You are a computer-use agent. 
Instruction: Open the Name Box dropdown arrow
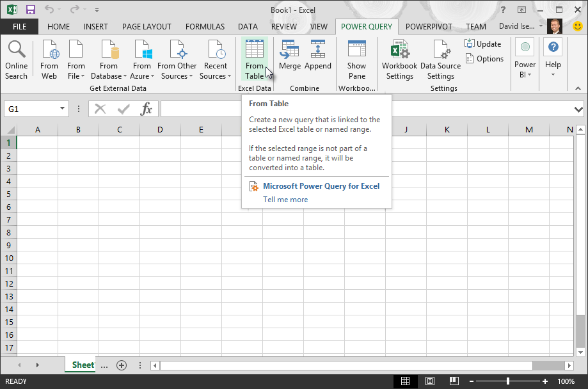62,109
